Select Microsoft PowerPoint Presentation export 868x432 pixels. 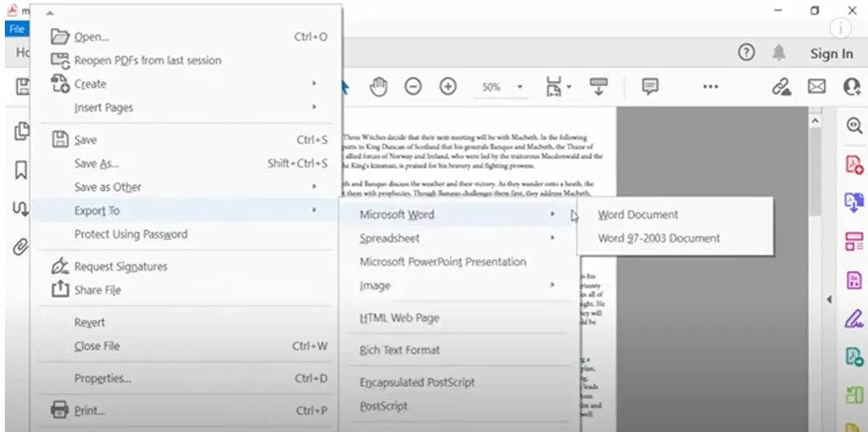(443, 262)
